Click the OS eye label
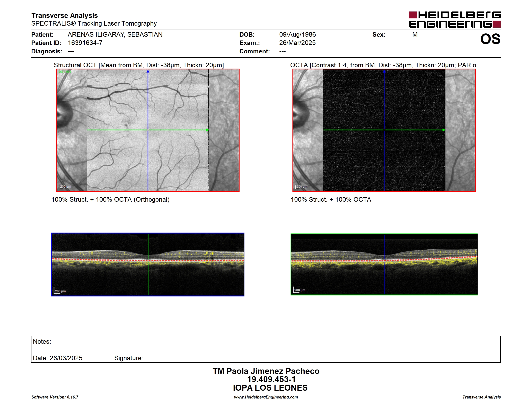 point(490,39)
